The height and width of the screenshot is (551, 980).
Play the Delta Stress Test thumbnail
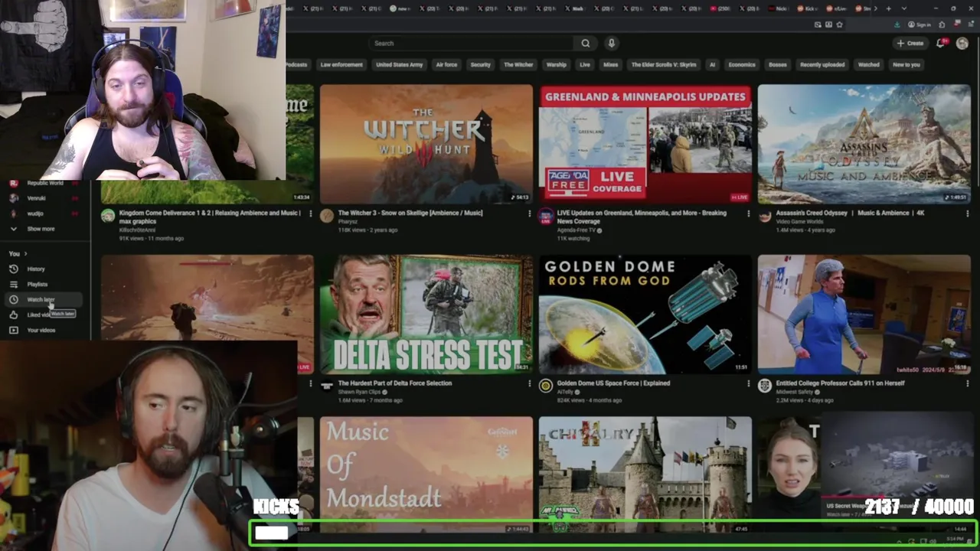point(426,314)
